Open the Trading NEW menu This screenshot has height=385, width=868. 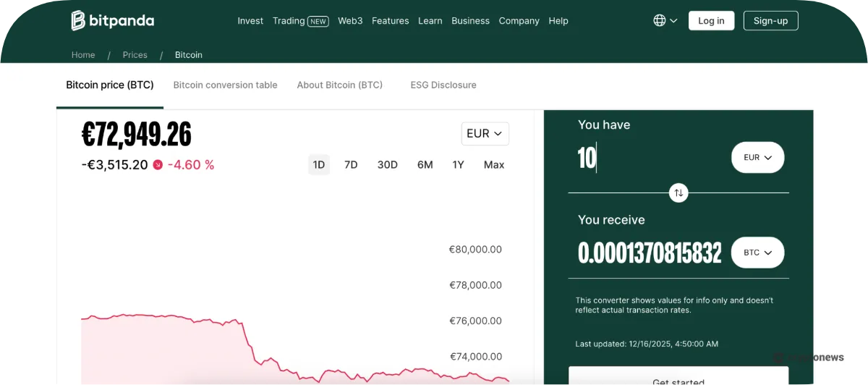[300, 21]
